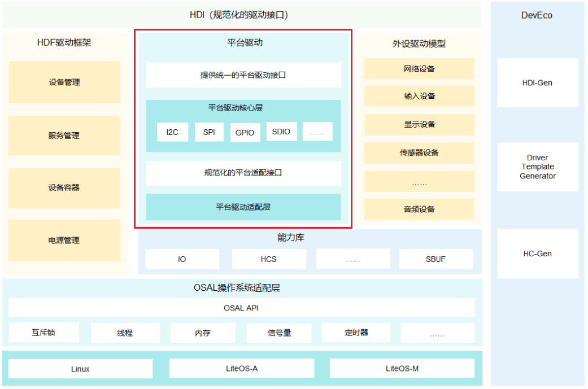
Task: Select the 信号量 box
Action: tap(279, 333)
